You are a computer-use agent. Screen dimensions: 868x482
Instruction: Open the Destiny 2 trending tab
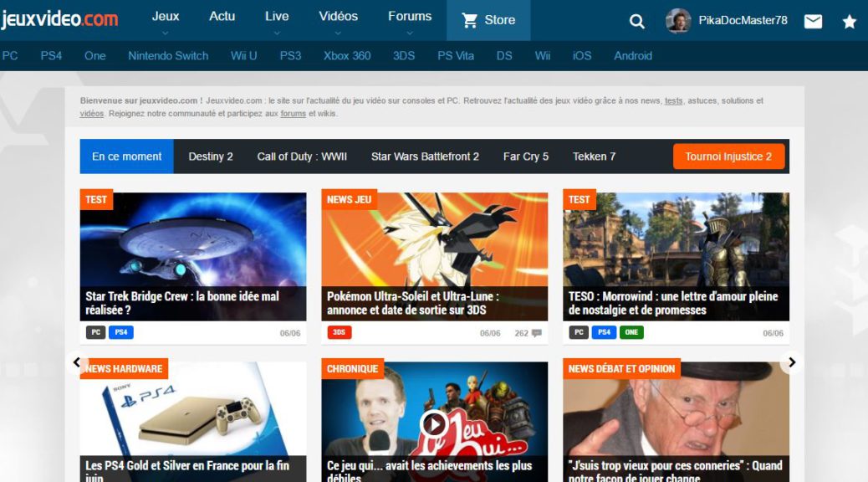pyautogui.click(x=211, y=156)
